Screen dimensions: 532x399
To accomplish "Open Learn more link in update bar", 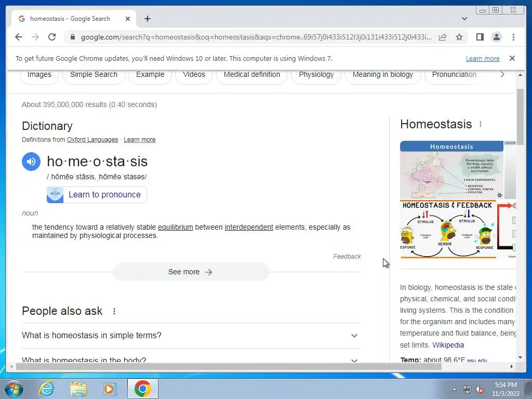I will [x=483, y=58].
